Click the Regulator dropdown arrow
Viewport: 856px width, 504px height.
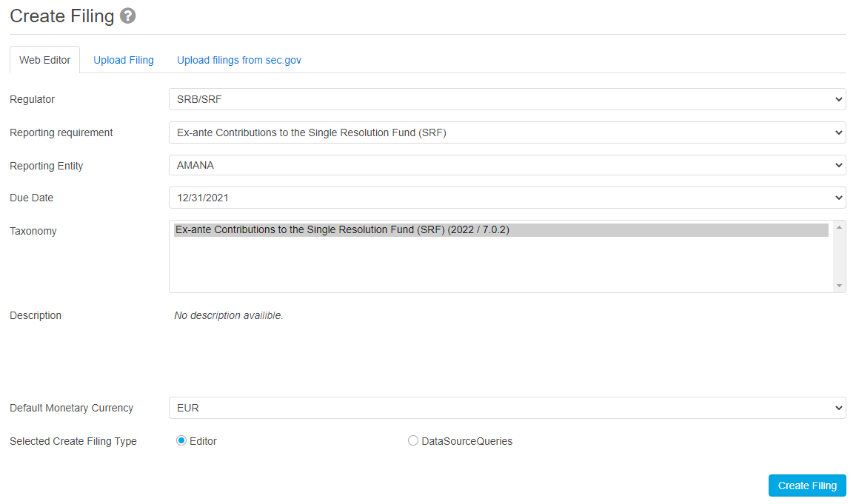coord(838,99)
